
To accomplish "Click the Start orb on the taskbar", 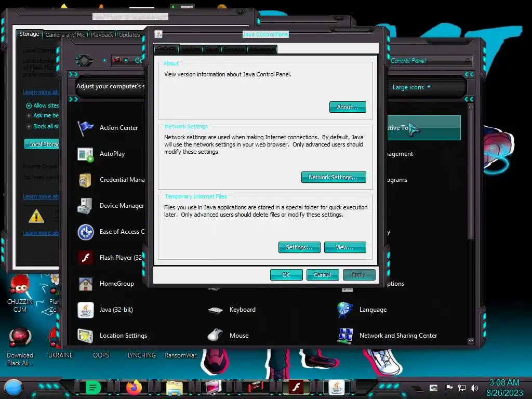I will [x=13, y=388].
